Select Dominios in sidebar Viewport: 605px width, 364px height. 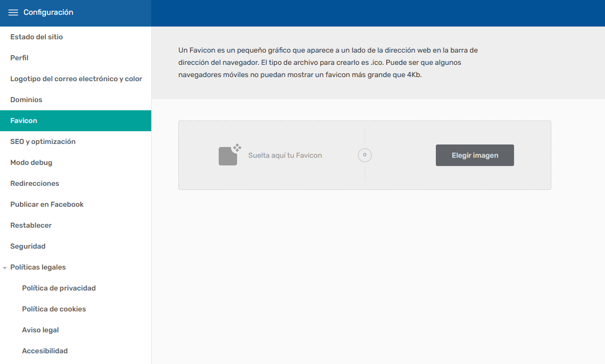tap(76, 100)
